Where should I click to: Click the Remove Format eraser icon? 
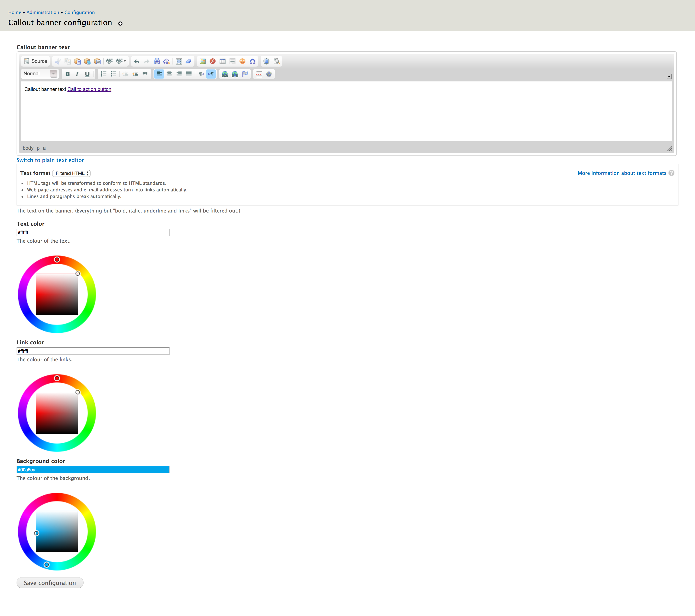tap(189, 61)
